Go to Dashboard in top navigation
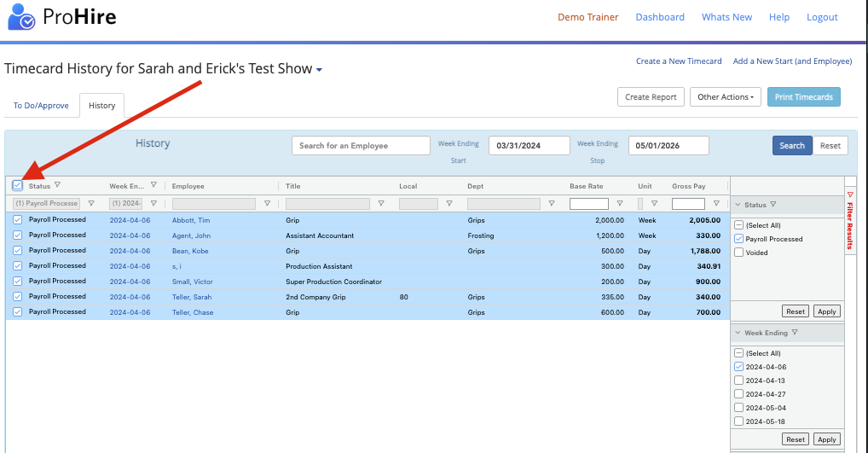868x453 pixels. click(x=660, y=17)
